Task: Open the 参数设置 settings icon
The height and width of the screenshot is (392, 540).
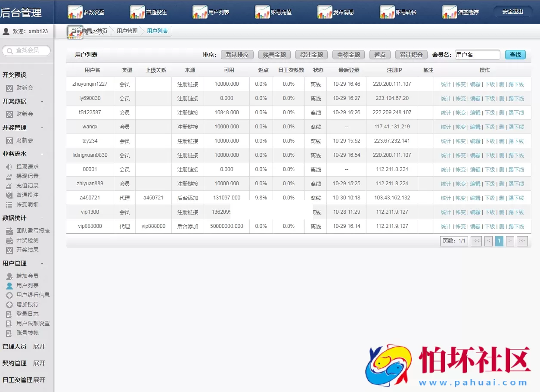Action: pos(75,11)
